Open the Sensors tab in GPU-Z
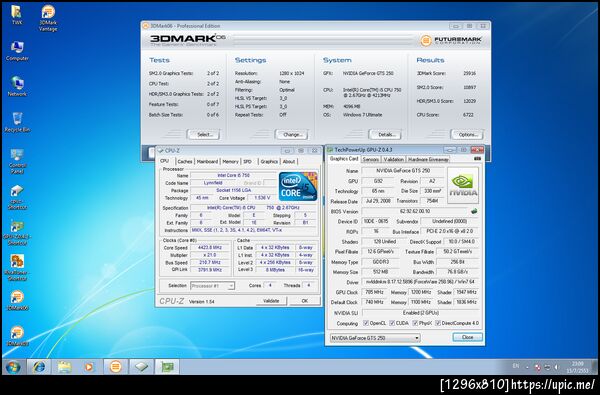 click(x=370, y=159)
